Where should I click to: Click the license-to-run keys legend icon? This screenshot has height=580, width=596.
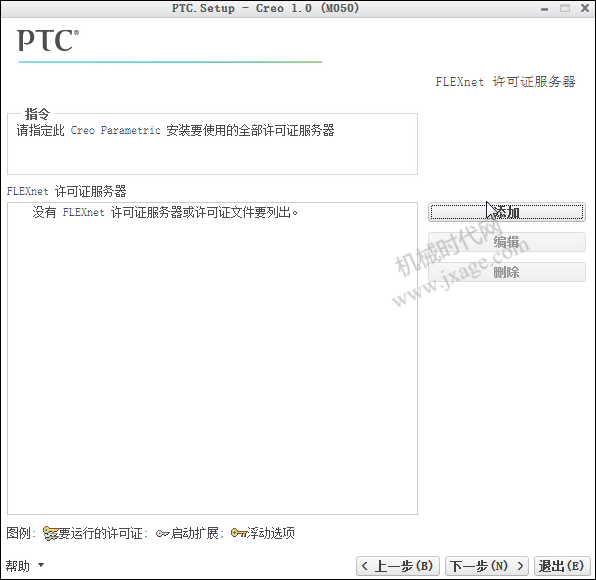pyautogui.click(x=50, y=533)
